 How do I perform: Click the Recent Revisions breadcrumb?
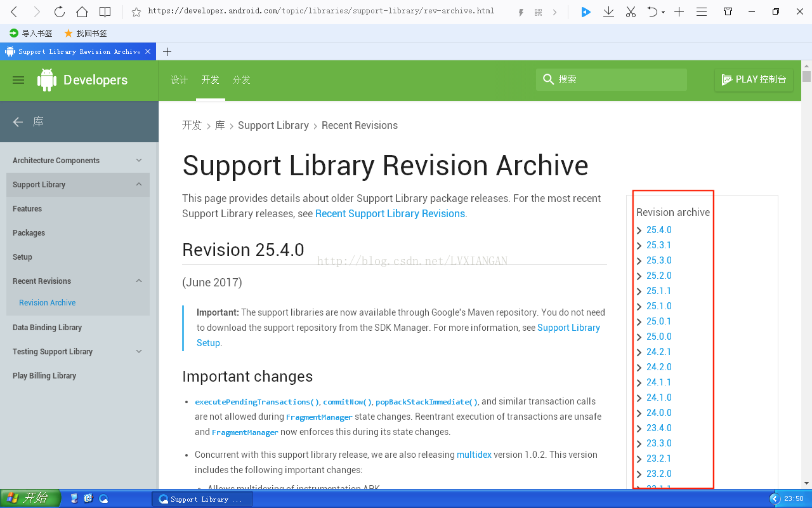click(360, 126)
